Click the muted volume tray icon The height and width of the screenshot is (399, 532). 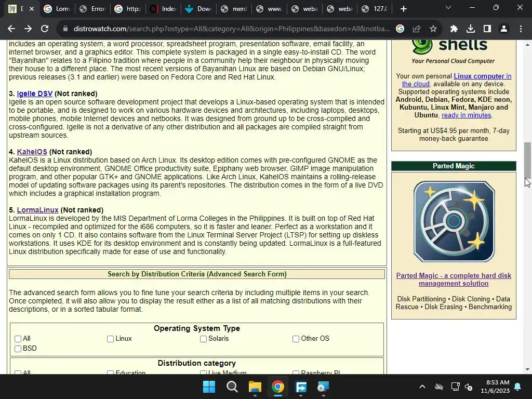tap(469, 387)
